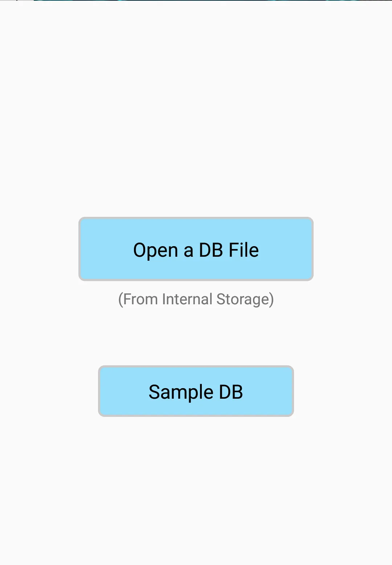Click the word 'Open' on the first button
Screen dimensions: 392x565
tap(155, 251)
